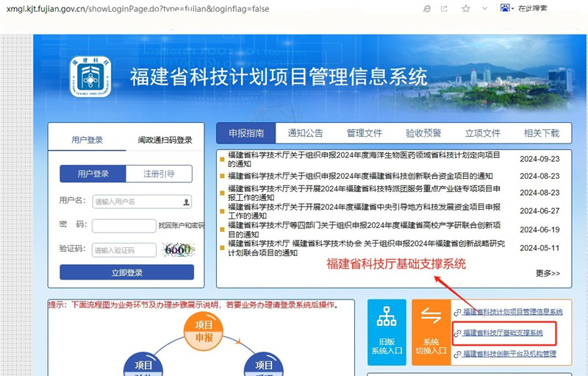Refresh the captcha image showing 6660
The height and width of the screenshot is (376, 588).
(178, 249)
